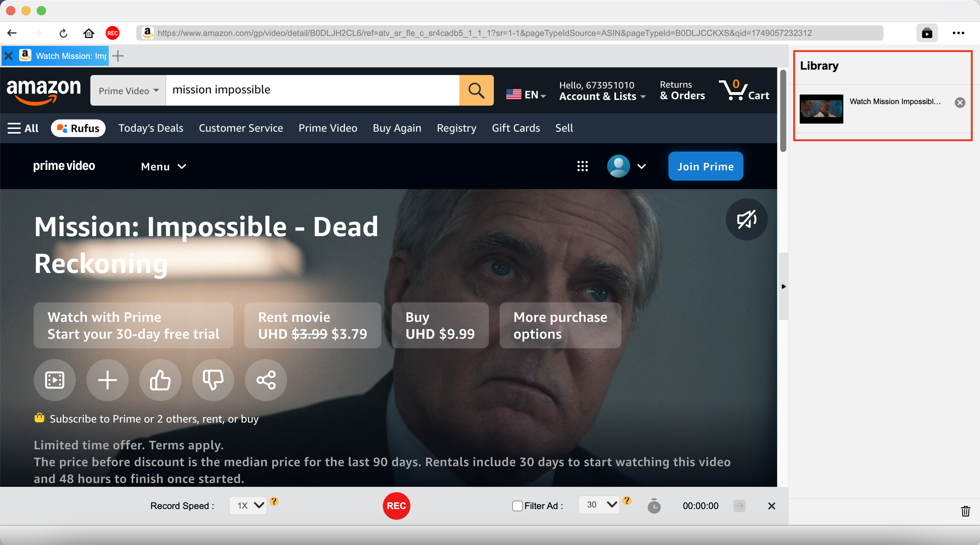Click the Watch Mission Impossibl... library title
This screenshot has height=545, width=980.
(x=895, y=101)
